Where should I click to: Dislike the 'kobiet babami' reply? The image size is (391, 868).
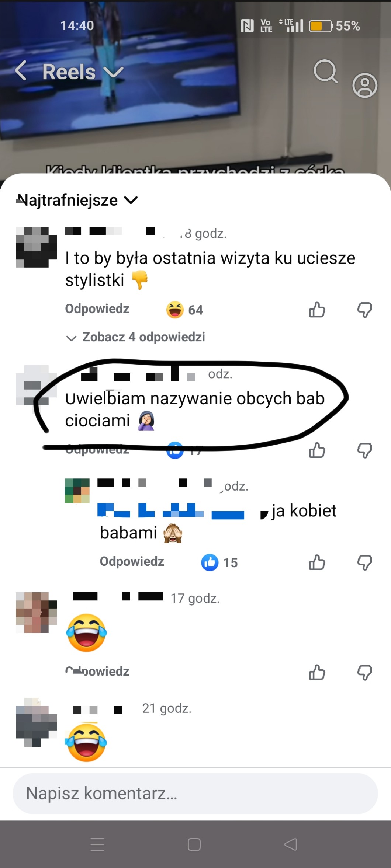click(x=365, y=562)
